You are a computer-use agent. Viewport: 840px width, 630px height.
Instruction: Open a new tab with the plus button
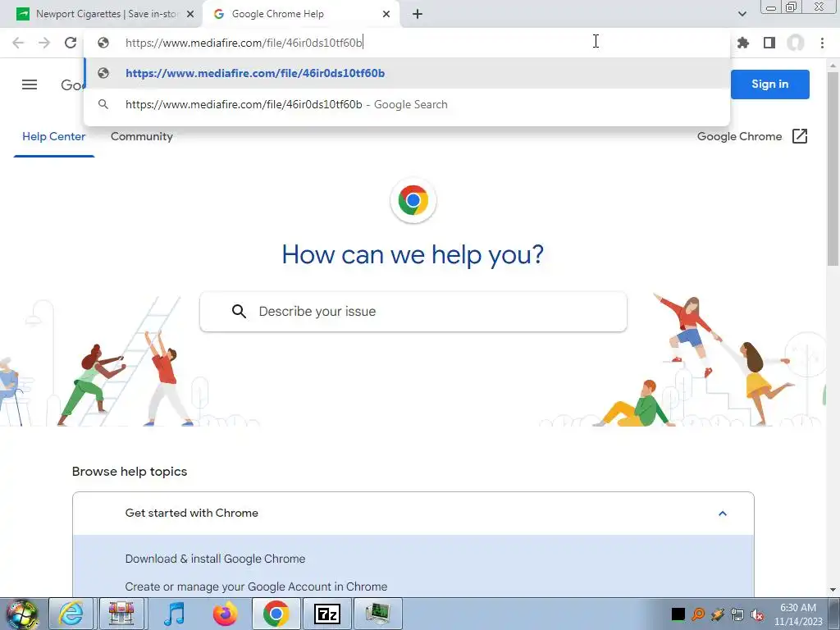[x=418, y=14]
